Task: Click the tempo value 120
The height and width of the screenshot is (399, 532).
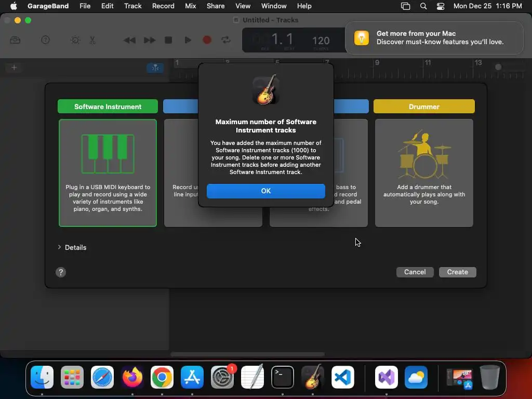Action: [x=321, y=41]
